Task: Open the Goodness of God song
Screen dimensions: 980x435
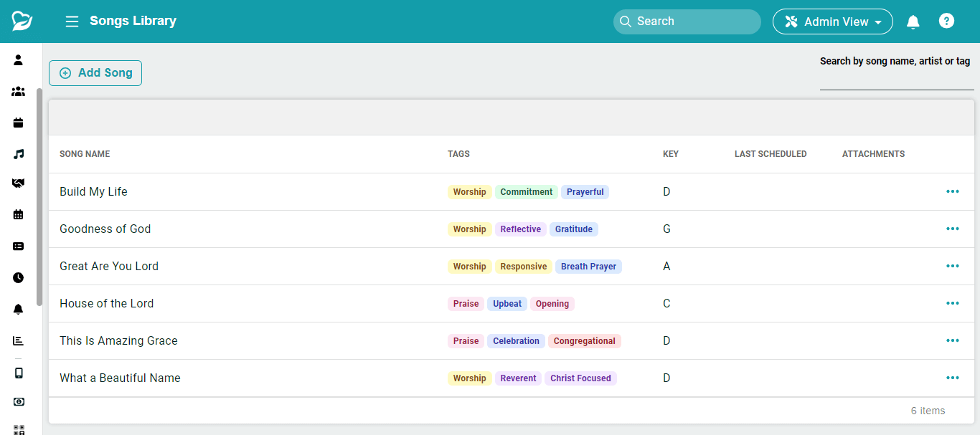Action: (x=105, y=229)
